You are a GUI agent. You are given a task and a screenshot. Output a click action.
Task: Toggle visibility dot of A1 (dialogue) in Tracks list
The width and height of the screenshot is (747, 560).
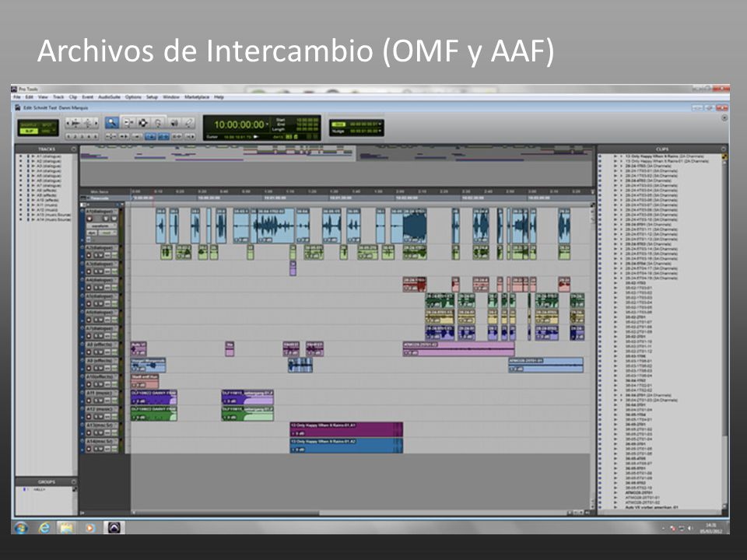click(x=20, y=156)
